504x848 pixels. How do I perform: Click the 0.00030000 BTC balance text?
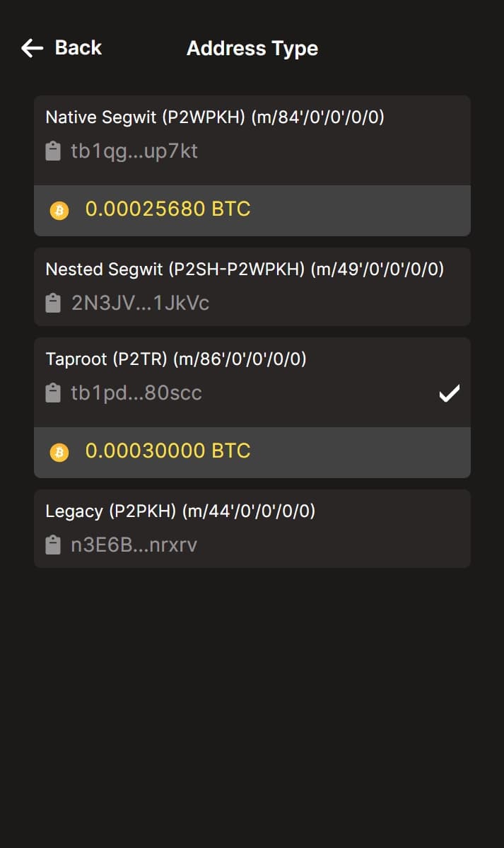167,451
